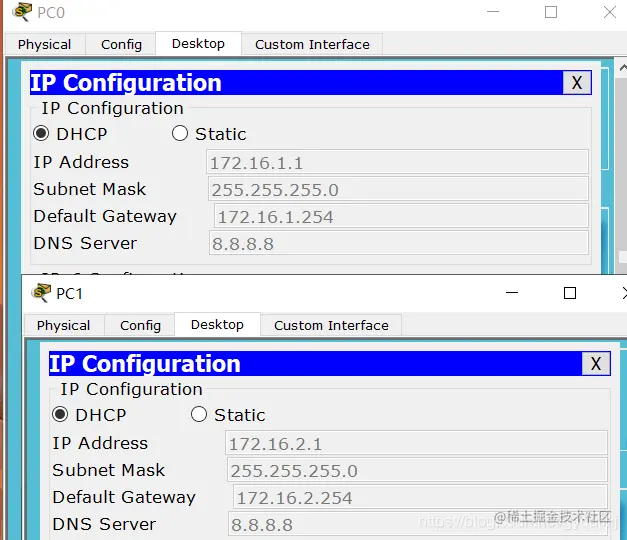Click Default Gateway field showing 172.16.1.254
627x540 pixels.
[401, 216]
